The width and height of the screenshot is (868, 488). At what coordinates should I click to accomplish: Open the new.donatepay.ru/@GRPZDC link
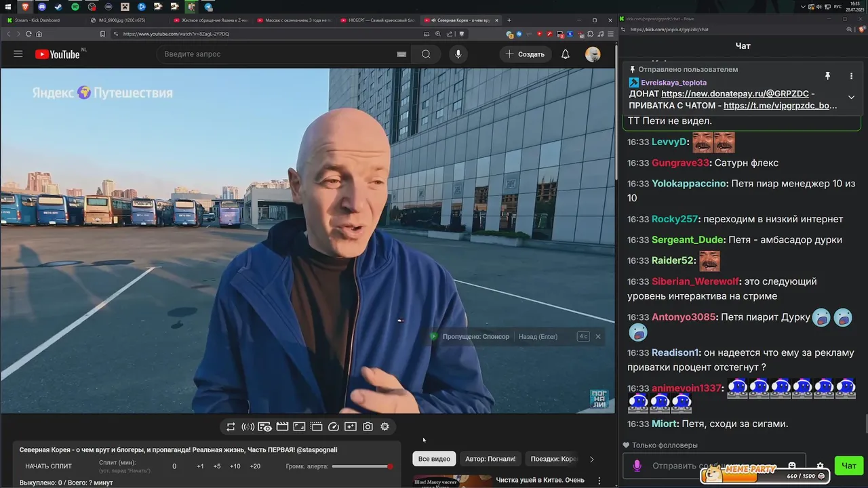pos(734,94)
